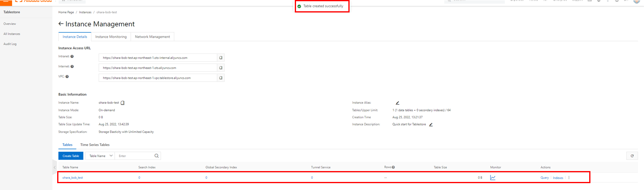Click the Create Table button
The image size is (644, 190).
tap(71, 156)
